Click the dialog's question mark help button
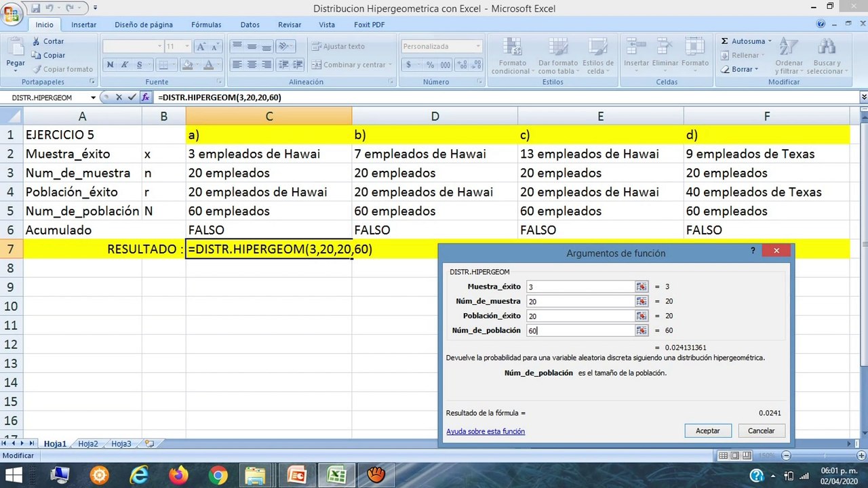 pyautogui.click(x=753, y=251)
